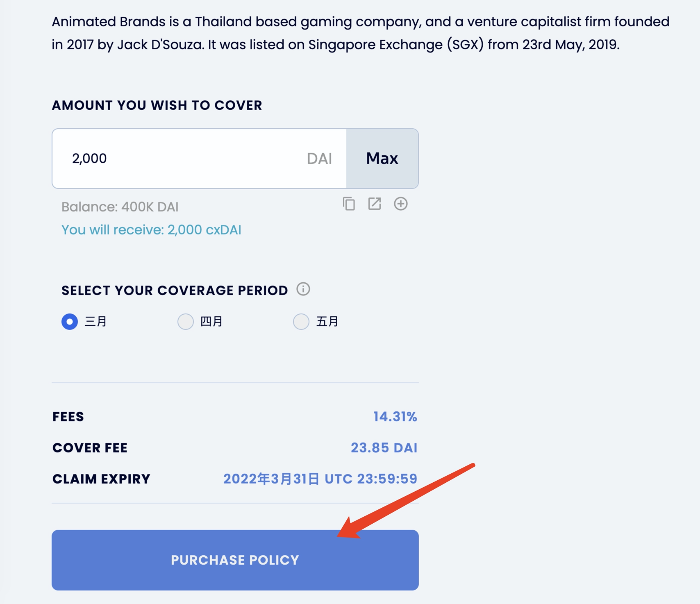The height and width of the screenshot is (604, 700).
Task: Open DAI token in external explorer
Action: point(375,204)
